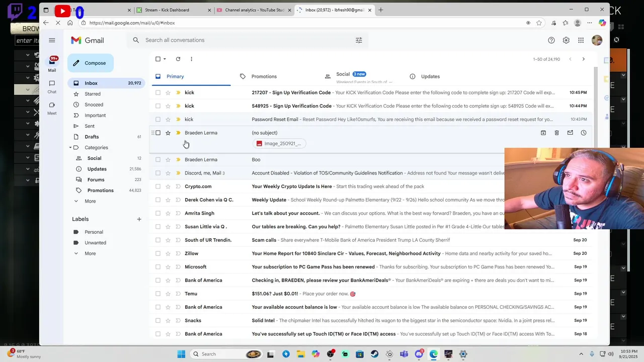This screenshot has width=644, height=362.
Task: Select the Zillow email checkbox
Action: (158, 253)
